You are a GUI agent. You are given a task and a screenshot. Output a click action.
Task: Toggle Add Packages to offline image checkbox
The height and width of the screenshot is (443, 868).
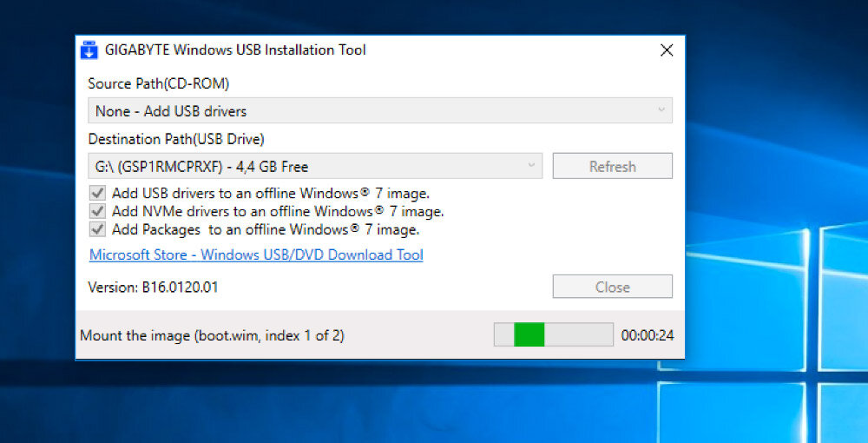click(98, 229)
